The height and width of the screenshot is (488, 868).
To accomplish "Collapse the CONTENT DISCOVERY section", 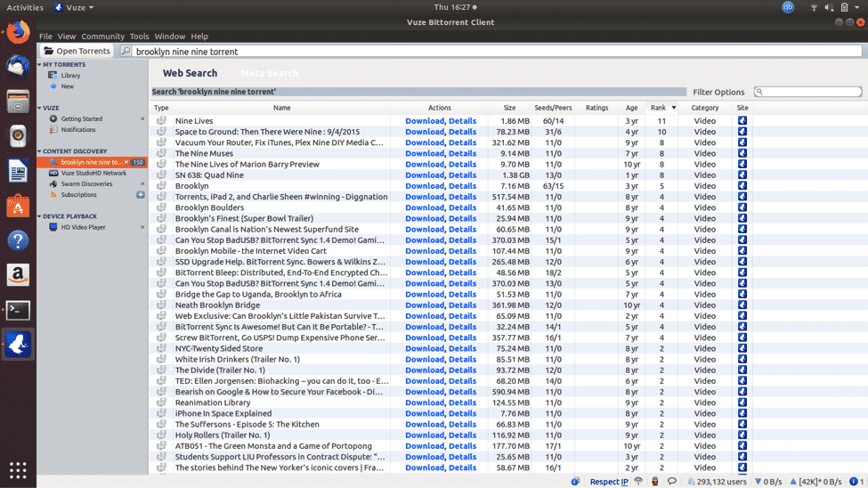I will point(40,151).
